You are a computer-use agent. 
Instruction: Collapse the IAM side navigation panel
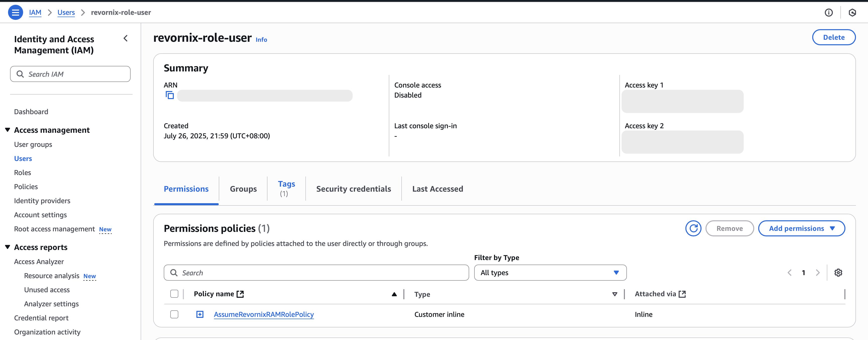tap(126, 38)
